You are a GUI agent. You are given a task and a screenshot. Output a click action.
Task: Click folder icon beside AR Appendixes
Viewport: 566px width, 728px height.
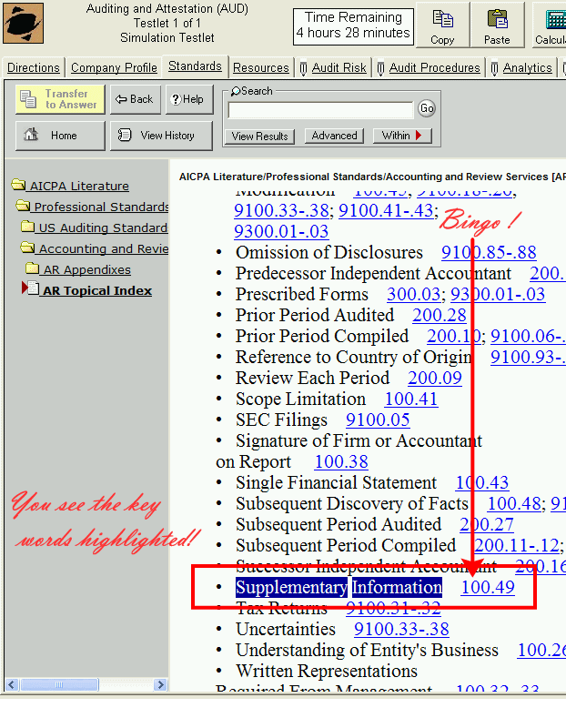click(x=33, y=268)
